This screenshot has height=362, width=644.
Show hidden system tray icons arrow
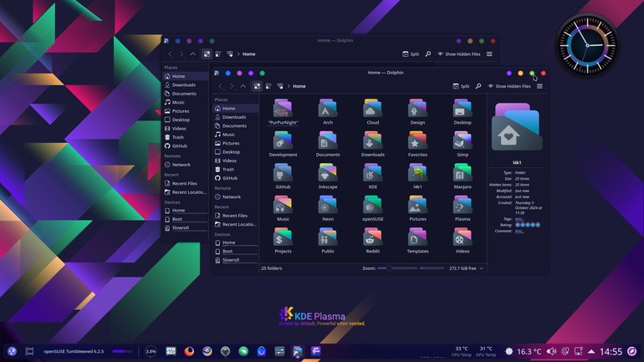(x=591, y=351)
